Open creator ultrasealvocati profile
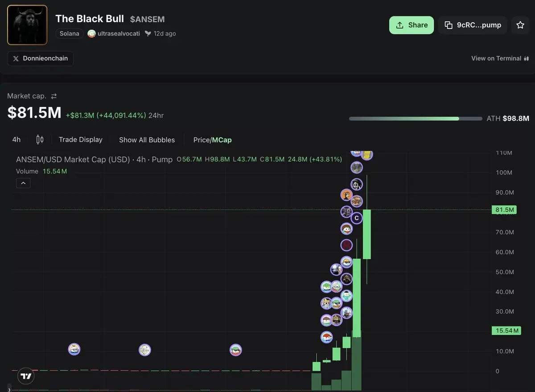This screenshot has height=392, width=535. (114, 33)
